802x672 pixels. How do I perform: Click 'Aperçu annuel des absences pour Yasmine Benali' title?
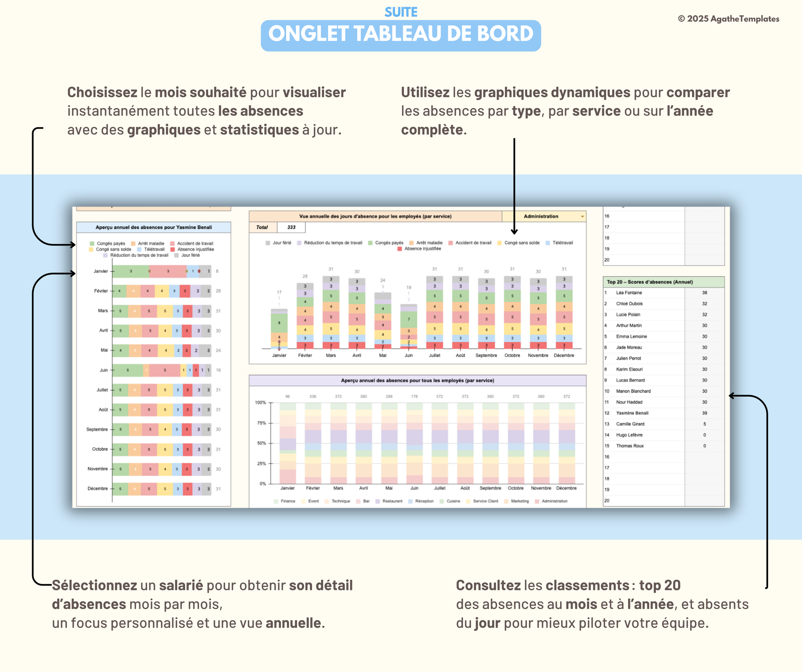click(x=153, y=227)
